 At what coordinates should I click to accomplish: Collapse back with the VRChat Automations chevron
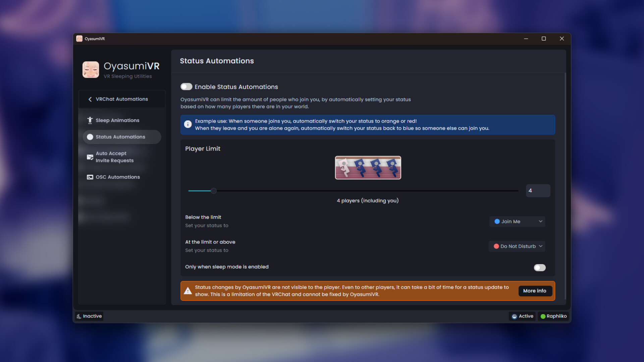pos(90,99)
